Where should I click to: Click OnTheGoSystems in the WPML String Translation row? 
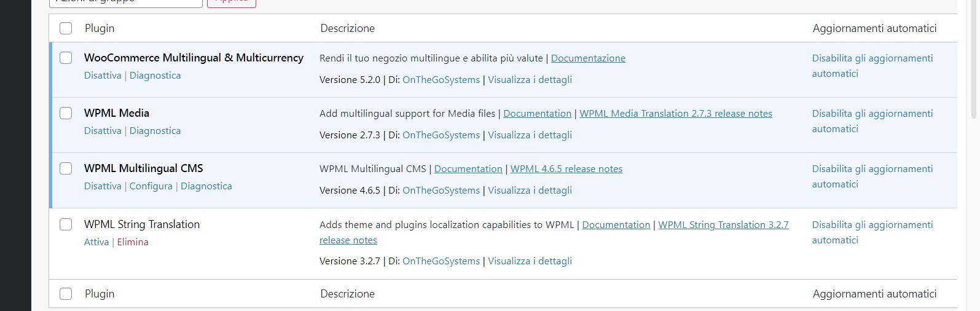point(441,261)
